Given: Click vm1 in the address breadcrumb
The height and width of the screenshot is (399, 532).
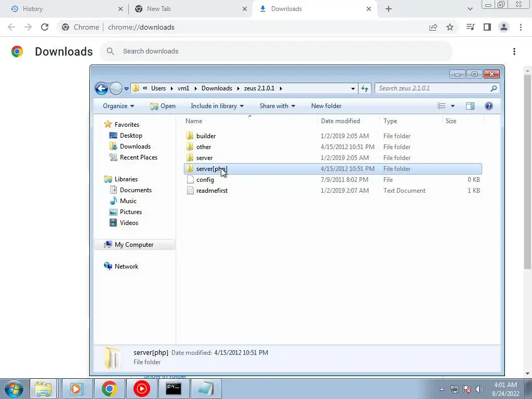Looking at the screenshot, I should 183,88.
